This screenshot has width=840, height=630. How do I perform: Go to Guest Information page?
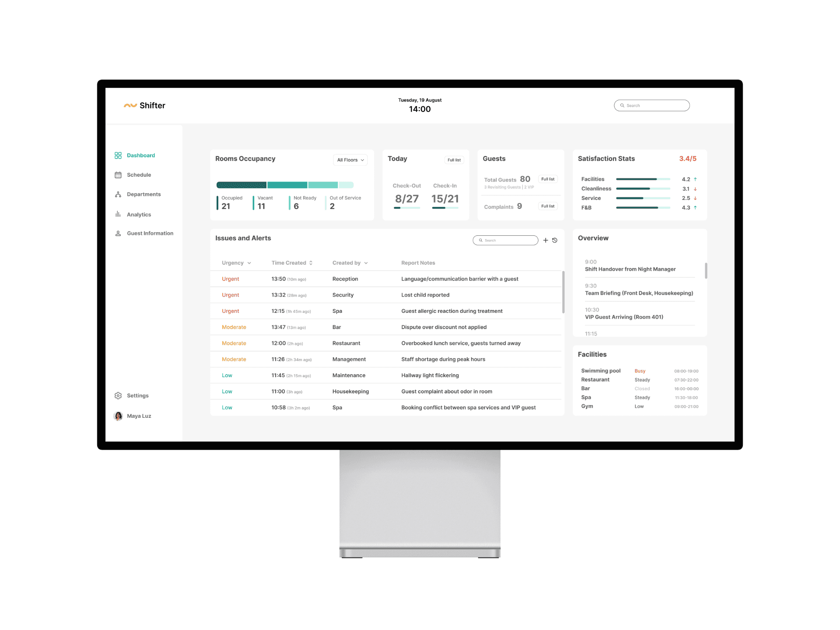coord(150,234)
